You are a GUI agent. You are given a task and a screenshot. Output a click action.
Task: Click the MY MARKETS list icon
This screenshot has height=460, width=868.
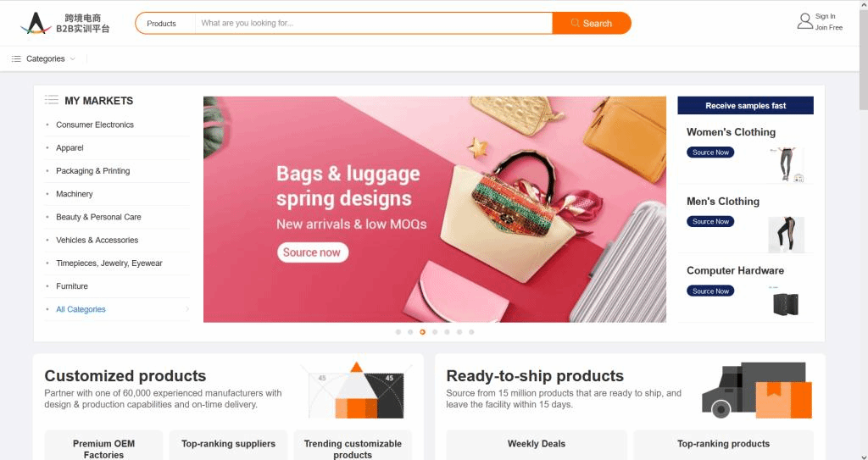coord(52,100)
